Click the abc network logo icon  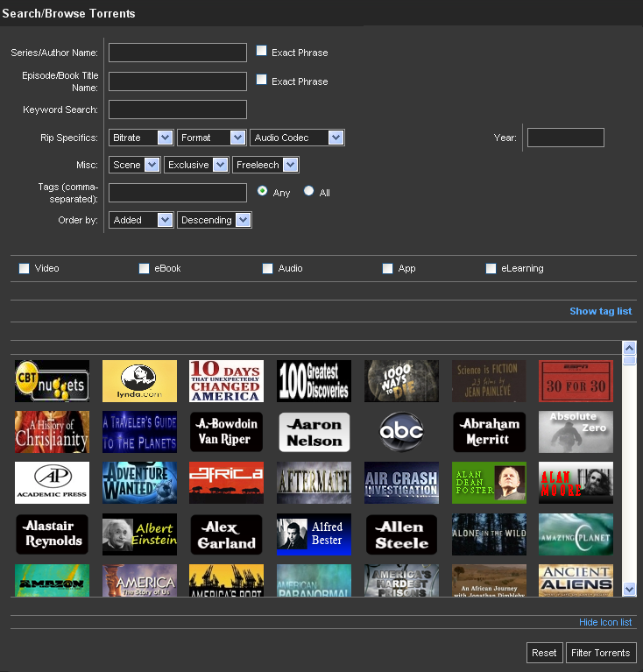pos(401,432)
